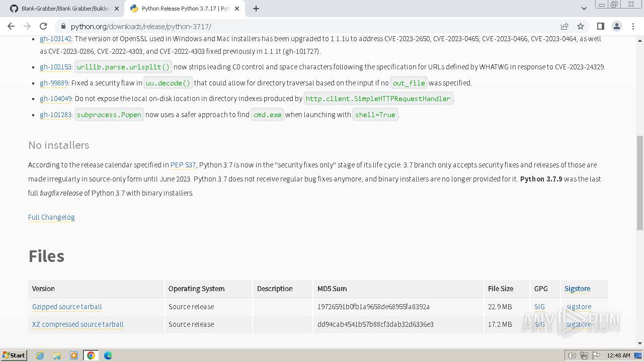Click the page vertical scrollbar thumb
The image size is (644, 362).
point(639,183)
